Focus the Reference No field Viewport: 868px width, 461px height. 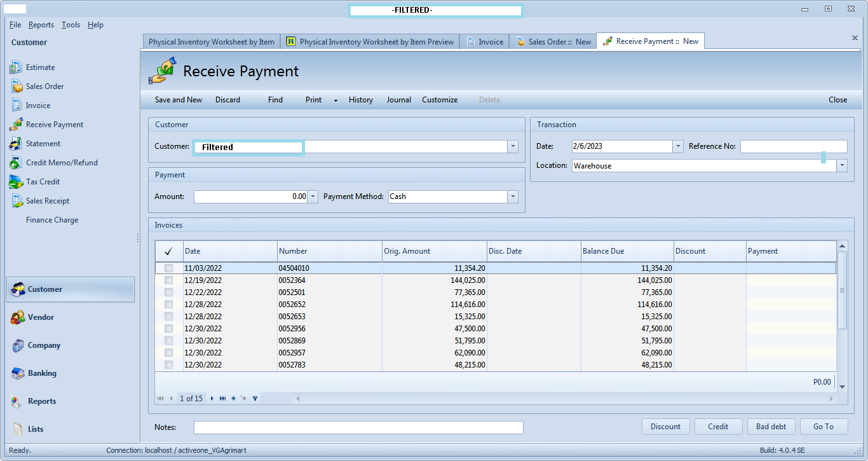[x=794, y=146]
